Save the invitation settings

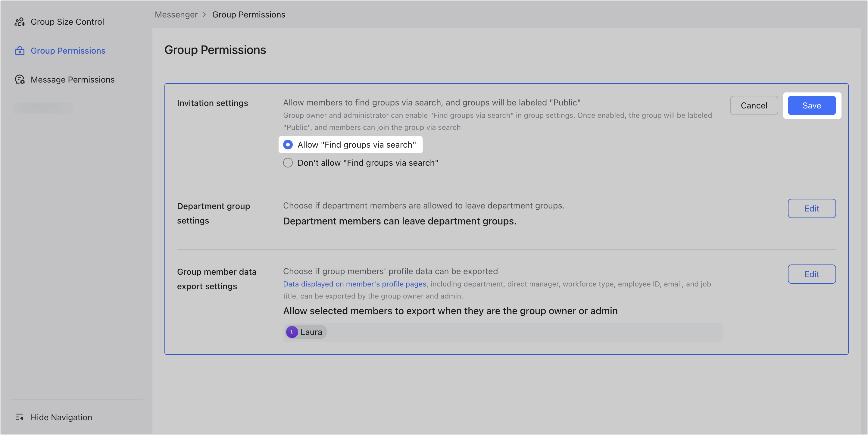coord(811,105)
